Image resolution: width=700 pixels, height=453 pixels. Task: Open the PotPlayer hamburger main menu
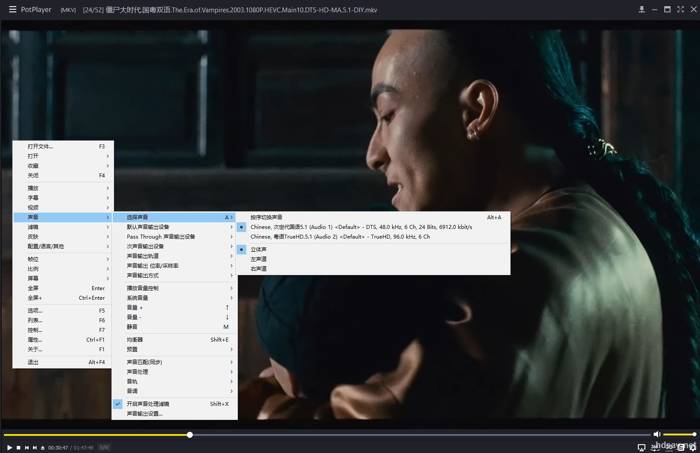(x=12, y=9)
